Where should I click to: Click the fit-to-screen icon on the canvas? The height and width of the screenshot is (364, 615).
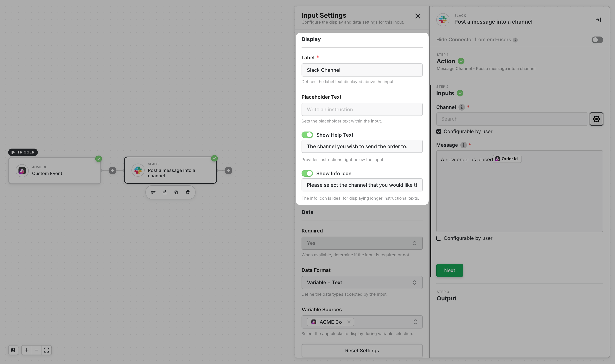pos(46,350)
